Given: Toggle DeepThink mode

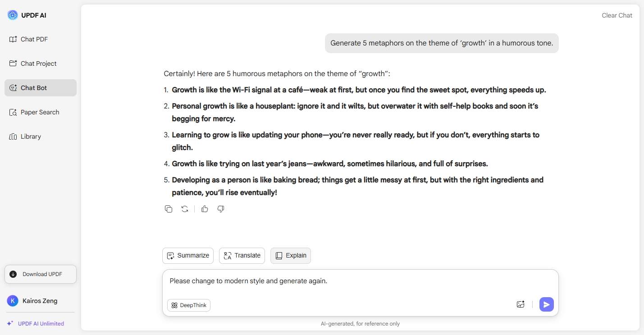Looking at the screenshot, I should (189, 305).
